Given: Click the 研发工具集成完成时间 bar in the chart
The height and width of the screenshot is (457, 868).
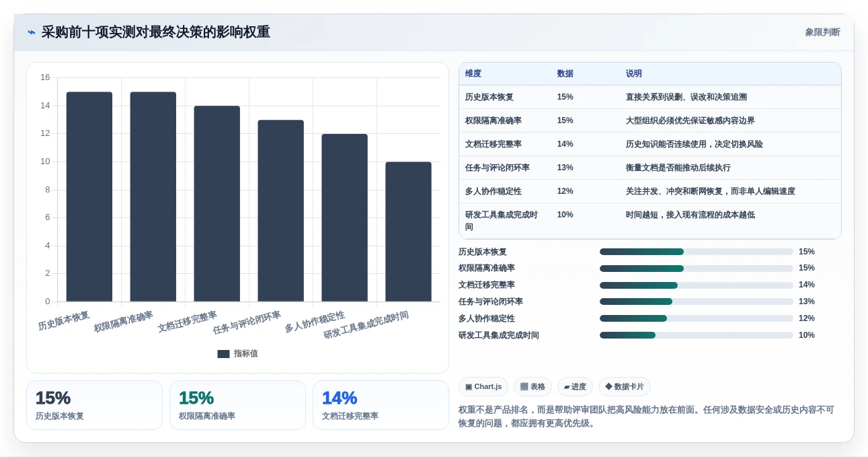Looking at the screenshot, I should 409,232.
